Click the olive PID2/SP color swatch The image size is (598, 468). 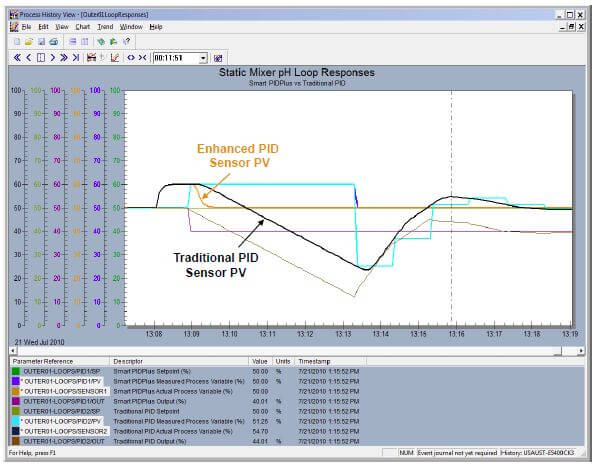coord(16,411)
